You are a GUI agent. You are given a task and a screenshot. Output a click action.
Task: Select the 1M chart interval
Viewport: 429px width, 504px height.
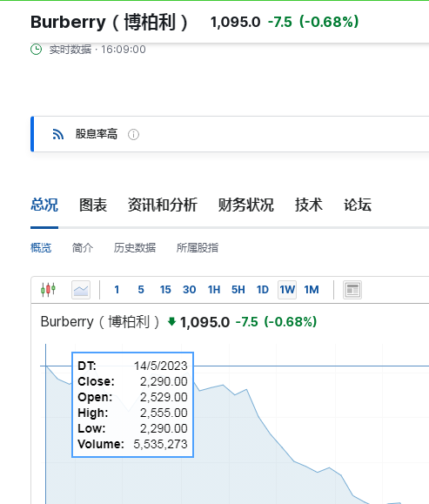pos(312,290)
